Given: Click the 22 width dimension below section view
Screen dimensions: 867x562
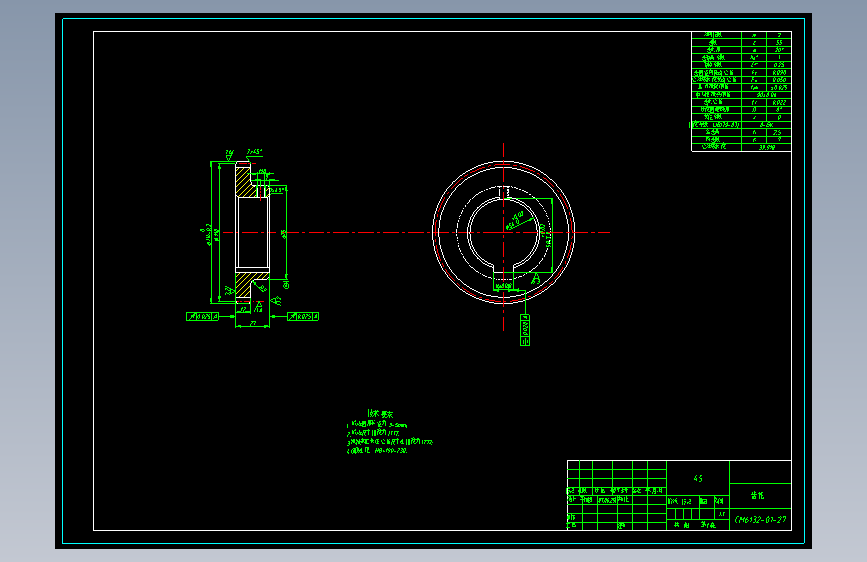Looking at the screenshot, I should (x=253, y=324).
